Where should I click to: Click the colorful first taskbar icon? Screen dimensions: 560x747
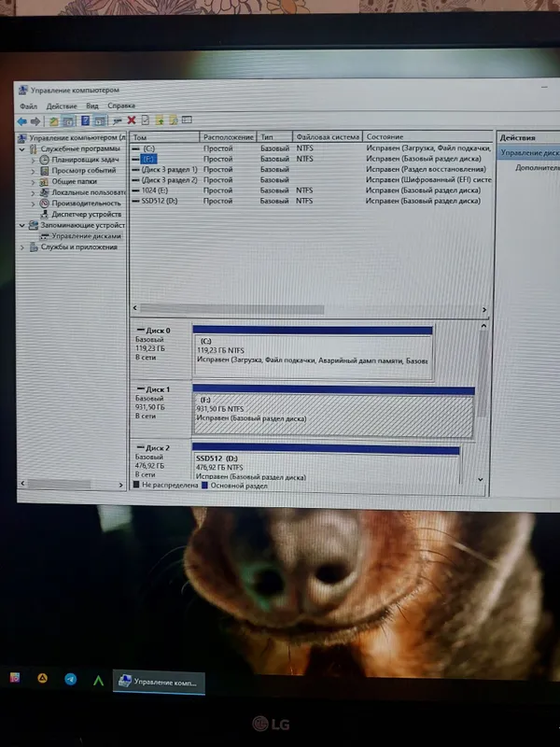tap(15, 677)
